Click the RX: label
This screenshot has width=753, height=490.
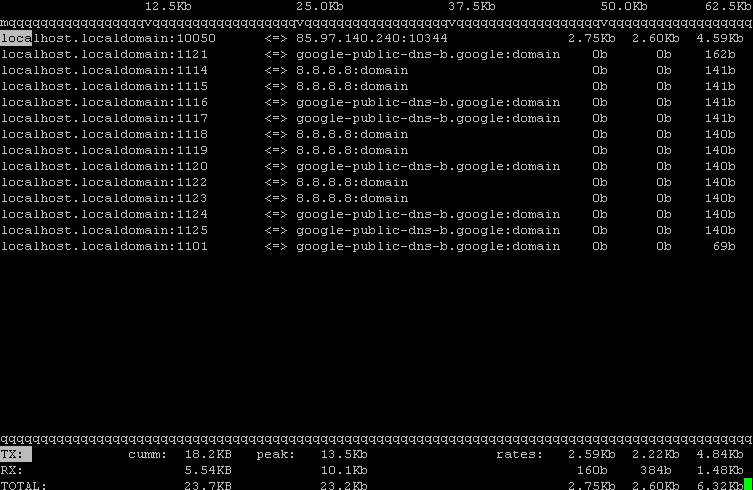12,470
